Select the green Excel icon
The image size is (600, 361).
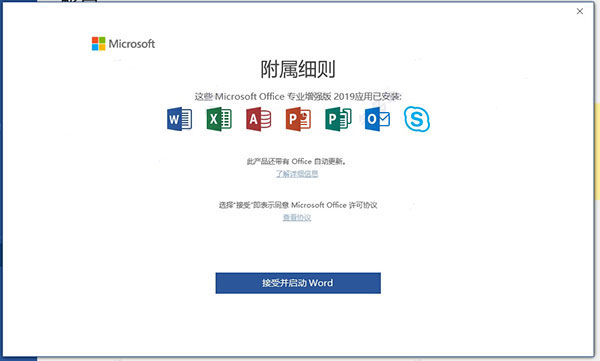tap(219, 119)
